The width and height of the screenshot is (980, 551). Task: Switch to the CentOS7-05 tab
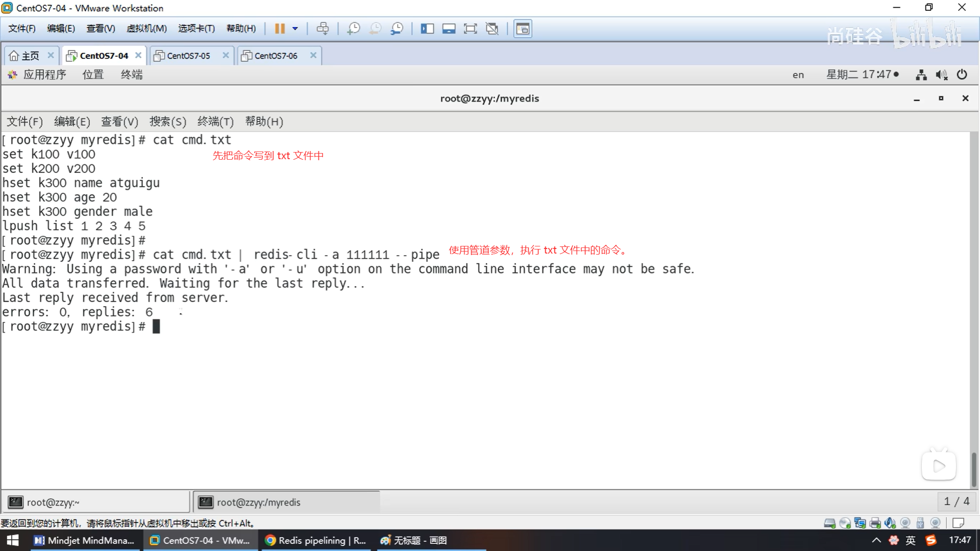(188, 56)
